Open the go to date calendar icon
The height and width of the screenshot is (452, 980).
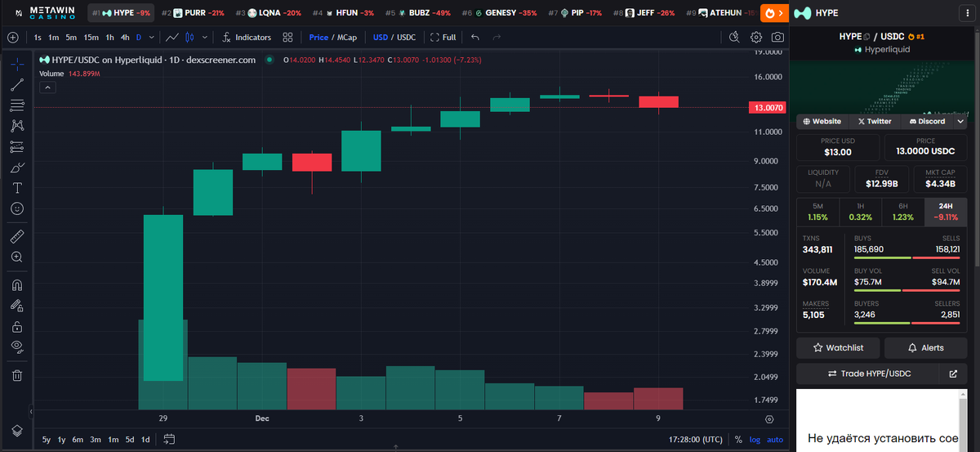[x=169, y=440]
